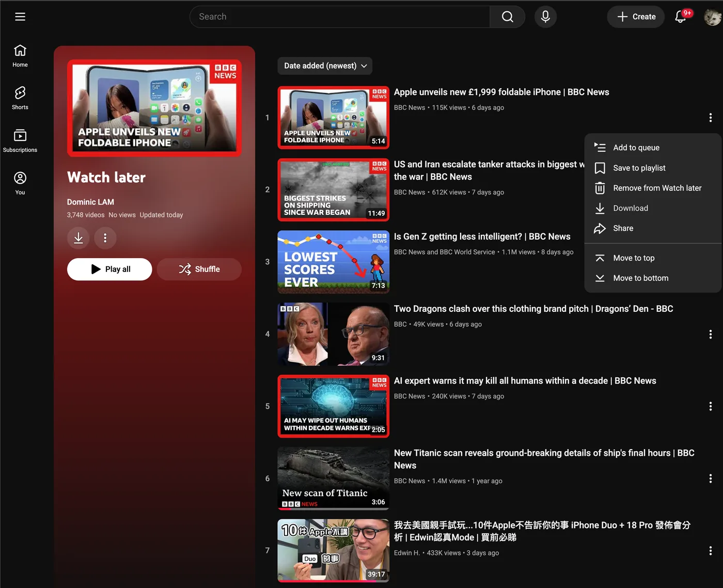Open the large Watch later cover thumbnail

154,108
